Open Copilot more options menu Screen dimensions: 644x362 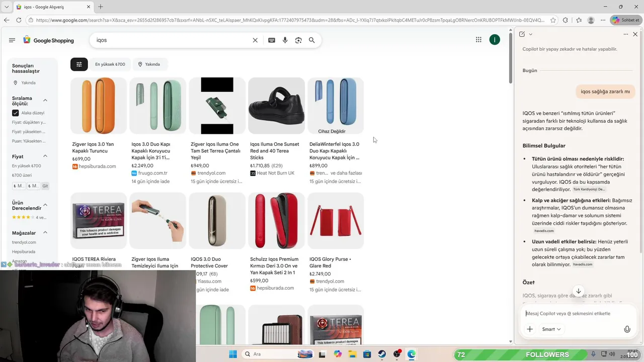point(625,34)
